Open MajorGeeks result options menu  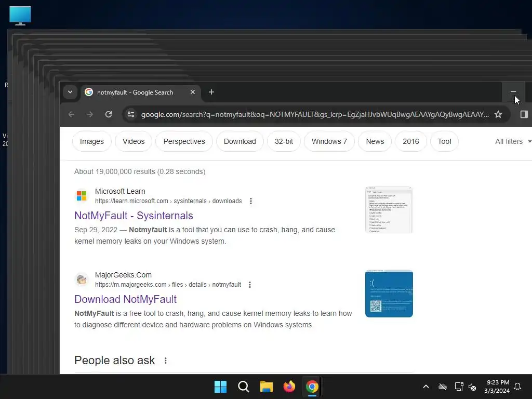(x=250, y=285)
